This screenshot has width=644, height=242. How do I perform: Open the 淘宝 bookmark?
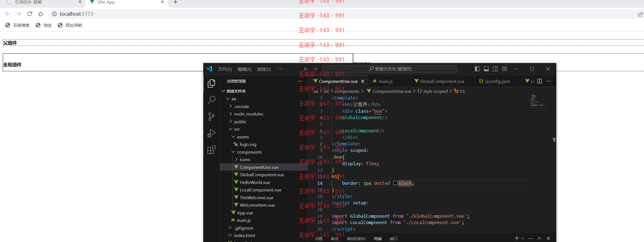[x=44, y=25]
